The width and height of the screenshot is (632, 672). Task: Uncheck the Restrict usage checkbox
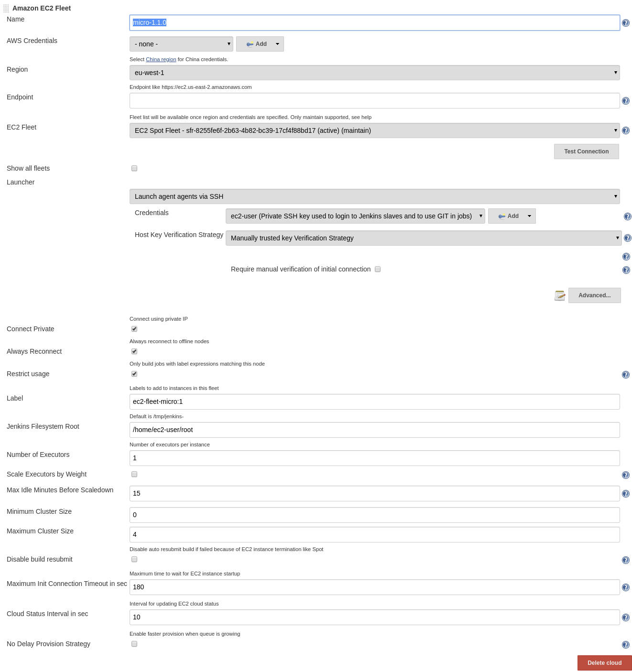click(x=134, y=374)
